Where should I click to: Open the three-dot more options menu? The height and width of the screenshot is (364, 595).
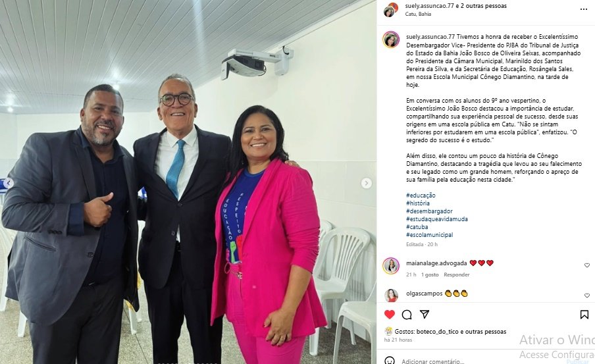584,9
